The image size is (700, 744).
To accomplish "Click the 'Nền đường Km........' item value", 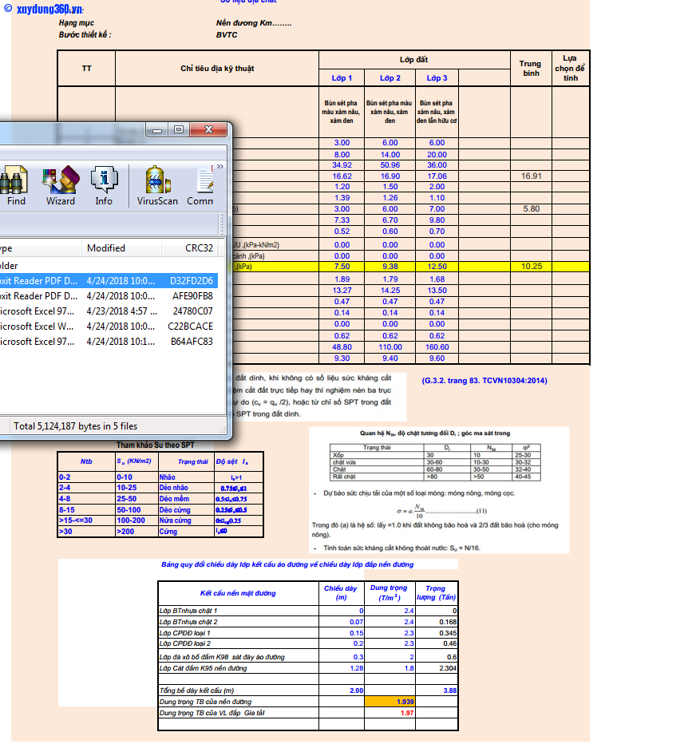I will point(254,23).
